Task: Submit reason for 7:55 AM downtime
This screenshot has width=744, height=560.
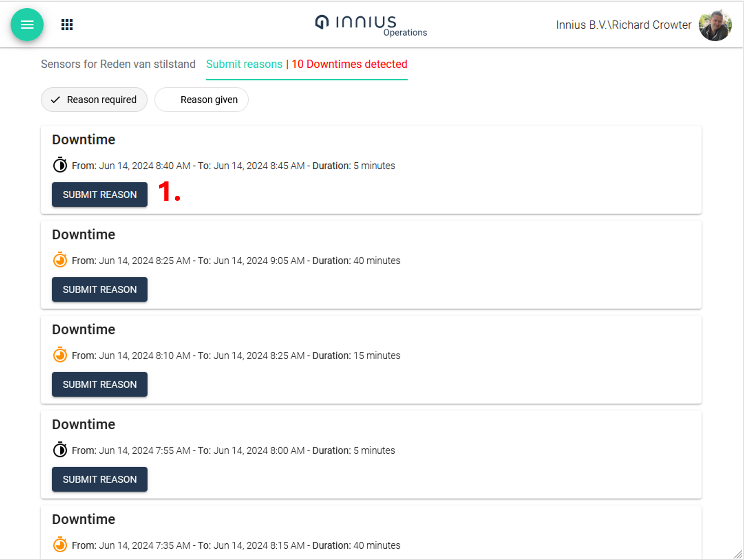Action: [99, 479]
